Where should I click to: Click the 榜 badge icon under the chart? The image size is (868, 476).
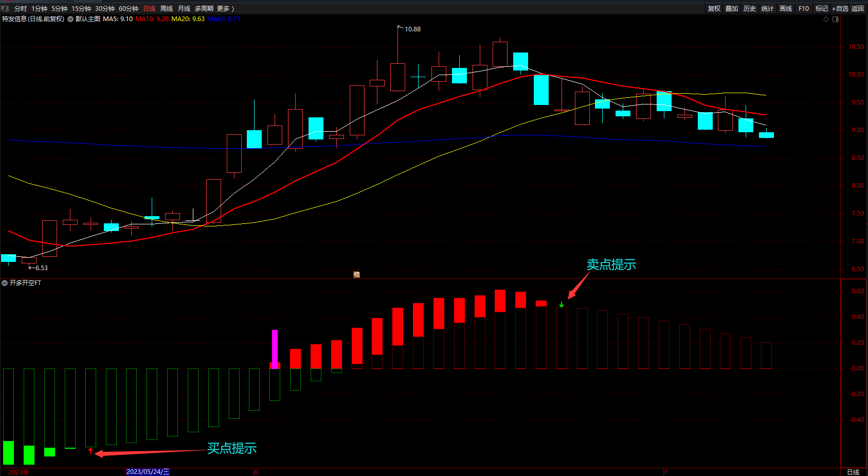coord(356,275)
